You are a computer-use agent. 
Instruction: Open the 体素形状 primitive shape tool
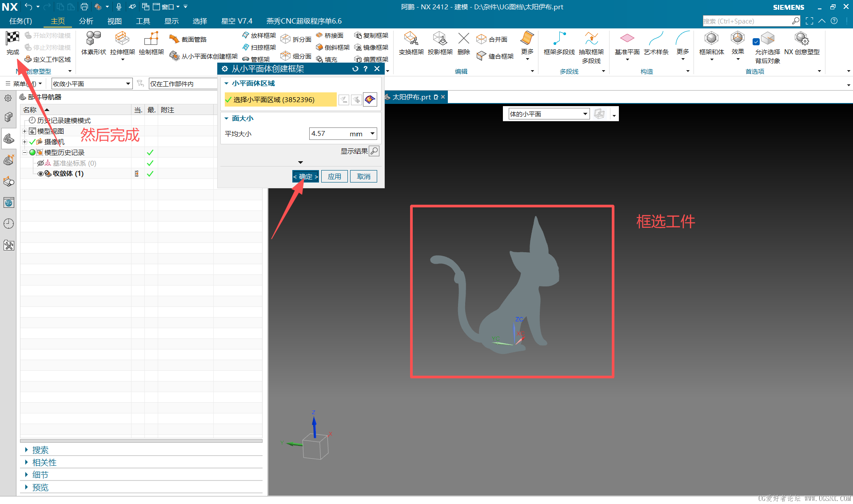[x=94, y=43]
